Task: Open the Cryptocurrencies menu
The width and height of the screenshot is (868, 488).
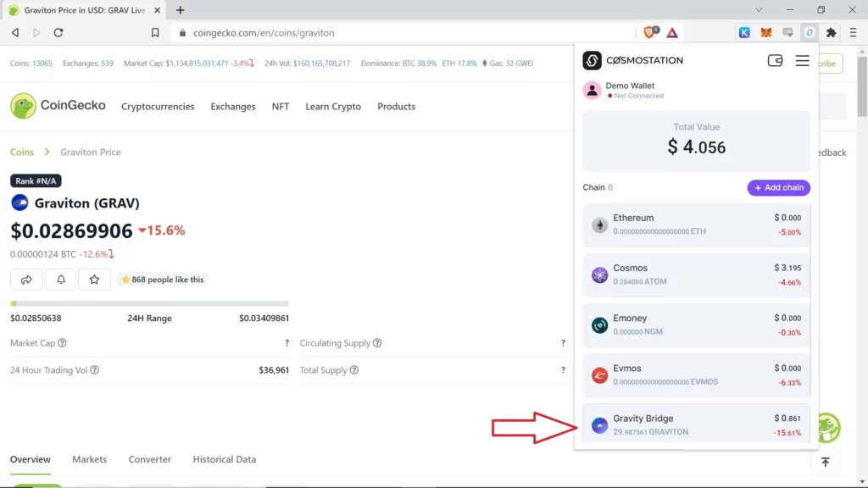Action: point(158,106)
